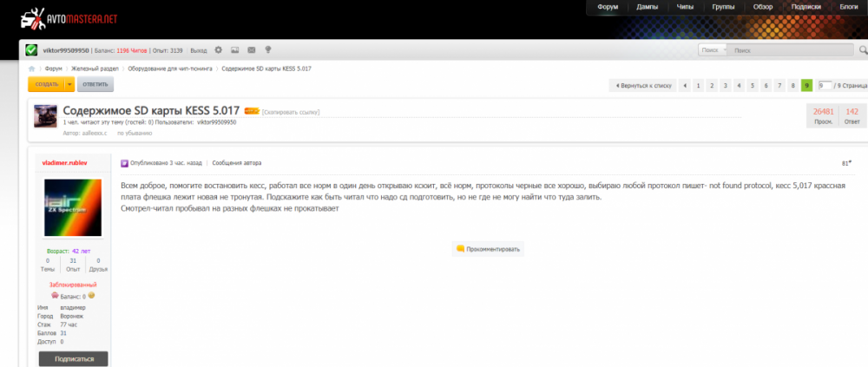Go to page 6
Viewport: 868px width, 367px height.
tap(766, 85)
